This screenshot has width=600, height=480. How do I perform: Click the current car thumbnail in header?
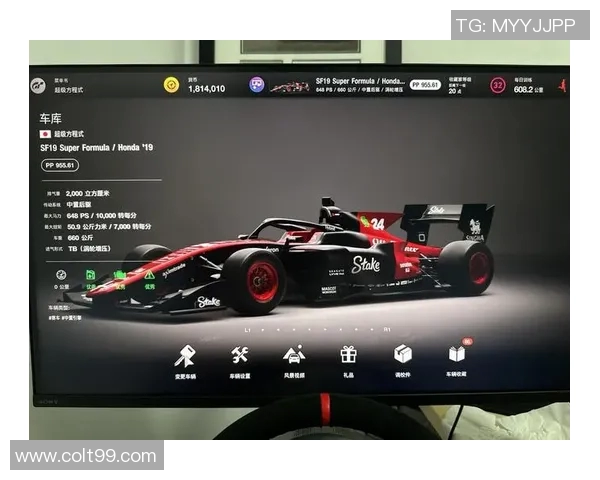(290, 87)
